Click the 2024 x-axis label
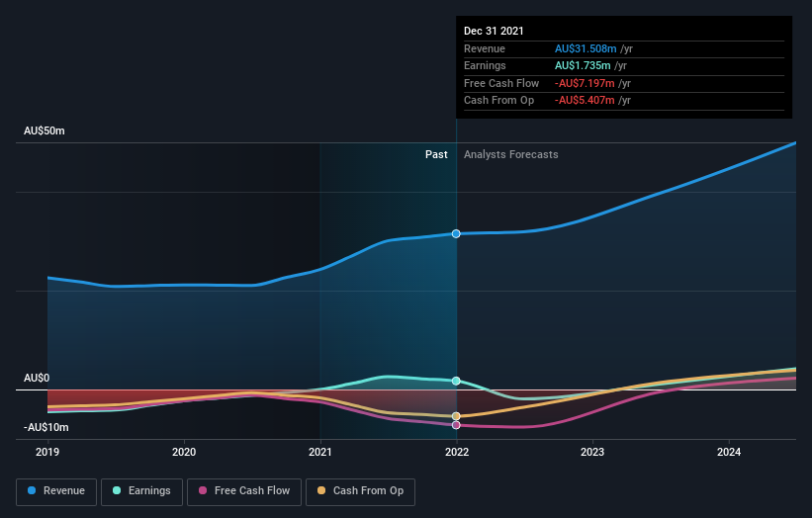Image resolution: width=812 pixels, height=518 pixels. point(729,453)
